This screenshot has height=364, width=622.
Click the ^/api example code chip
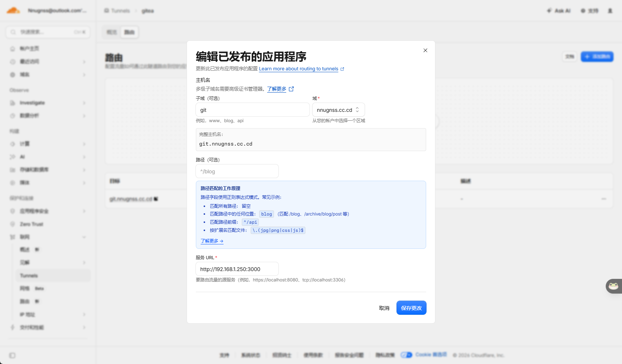(250, 222)
